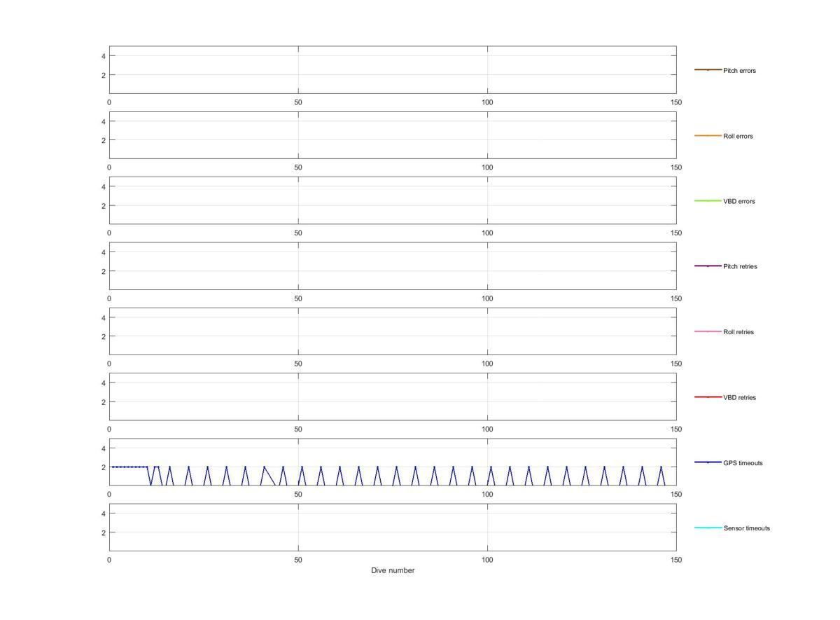Click the Pitch errors legend label

pyautogui.click(x=739, y=71)
